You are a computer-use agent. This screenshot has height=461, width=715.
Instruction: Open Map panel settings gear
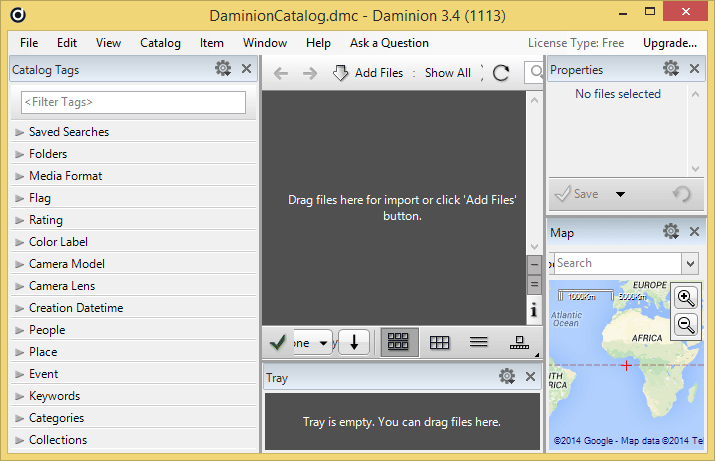pos(671,231)
